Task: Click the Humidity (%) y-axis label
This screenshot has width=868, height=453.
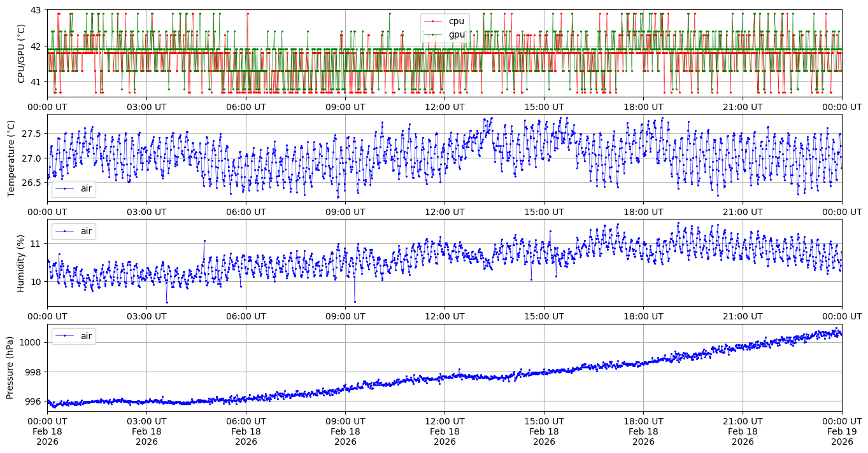Action: (x=20, y=263)
